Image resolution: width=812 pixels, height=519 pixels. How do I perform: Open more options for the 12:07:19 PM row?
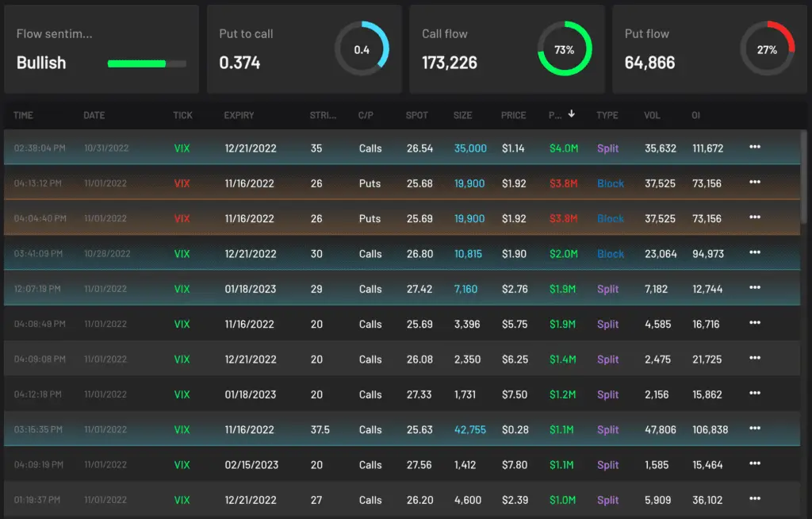click(755, 288)
